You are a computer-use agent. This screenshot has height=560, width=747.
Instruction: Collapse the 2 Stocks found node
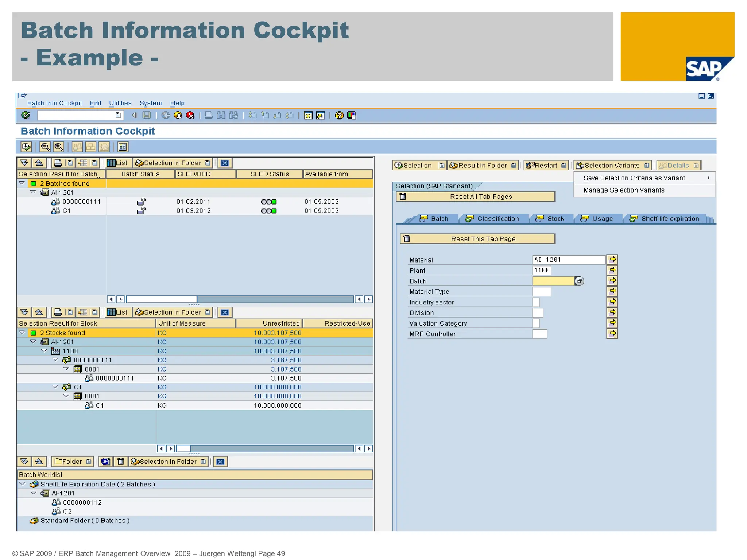pos(22,332)
